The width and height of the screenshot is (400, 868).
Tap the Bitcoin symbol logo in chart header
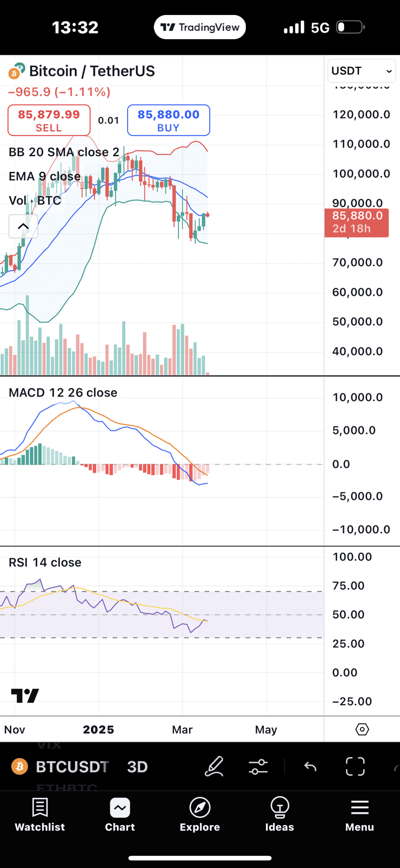click(16, 71)
